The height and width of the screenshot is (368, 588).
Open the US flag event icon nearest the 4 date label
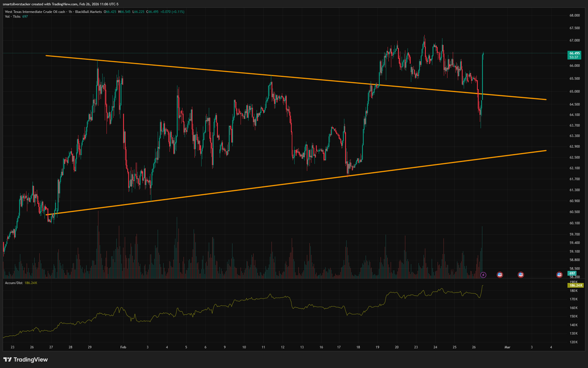(x=559, y=275)
